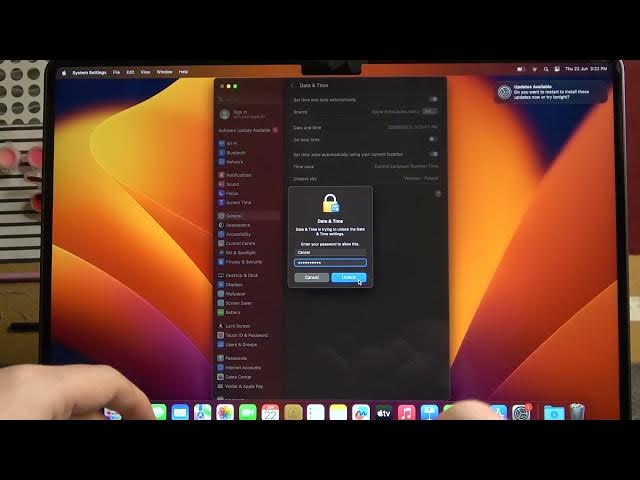Go back from Date & Time pane
Viewport: 640px width, 480px height.
pyautogui.click(x=292, y=85)
